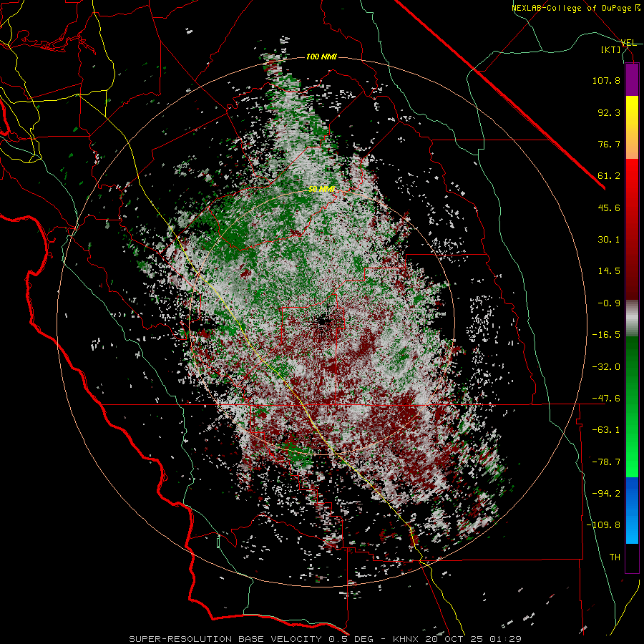Select the -32.0 scale value
Image resolution: width=644 pixels, height=644 pixels.
coord(606,367)
